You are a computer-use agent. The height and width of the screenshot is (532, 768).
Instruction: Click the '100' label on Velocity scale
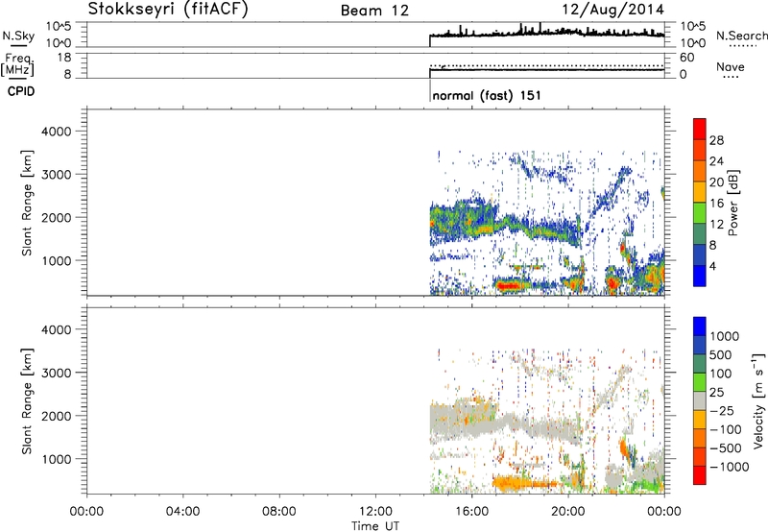click(x=723, y=374)
